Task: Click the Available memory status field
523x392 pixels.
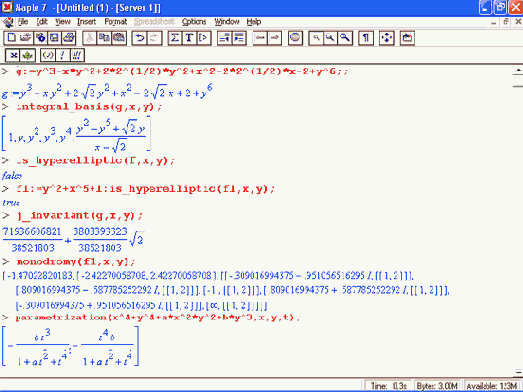Action: pyautogui.click(x=492, y=386)
